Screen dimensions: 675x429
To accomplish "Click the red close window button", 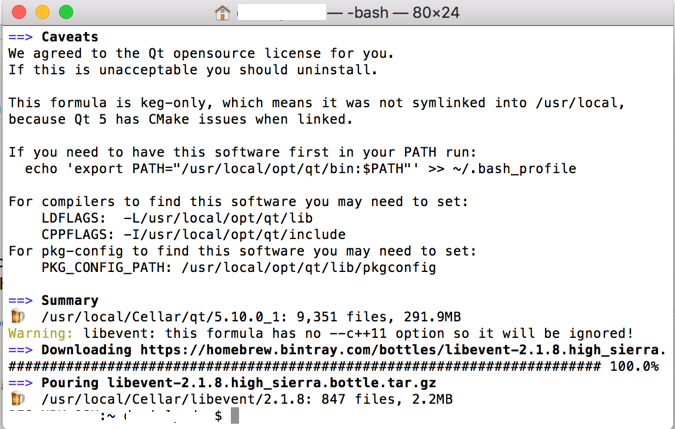I will pos(19,12).
